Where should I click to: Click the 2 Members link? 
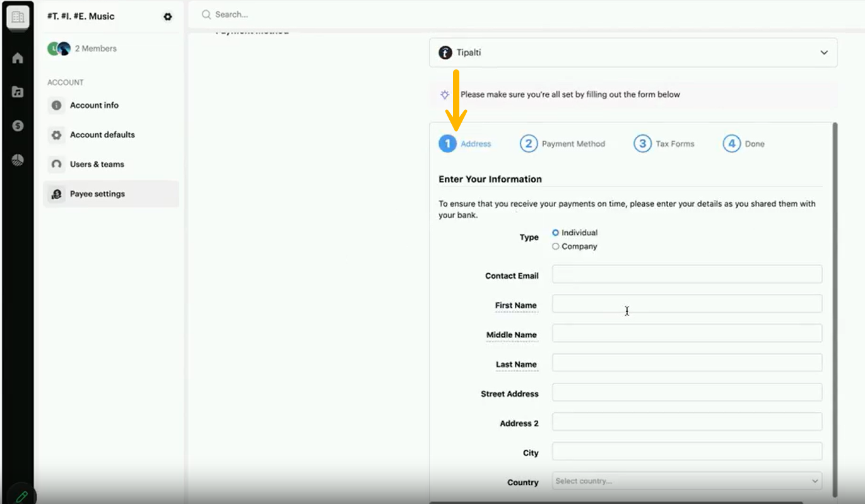tap(95, 49)
